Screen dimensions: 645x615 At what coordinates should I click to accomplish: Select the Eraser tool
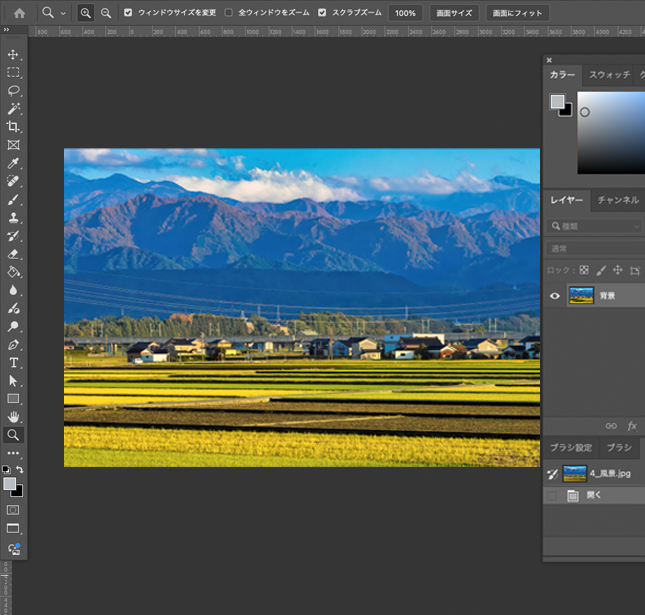click(x=13, y=254)
